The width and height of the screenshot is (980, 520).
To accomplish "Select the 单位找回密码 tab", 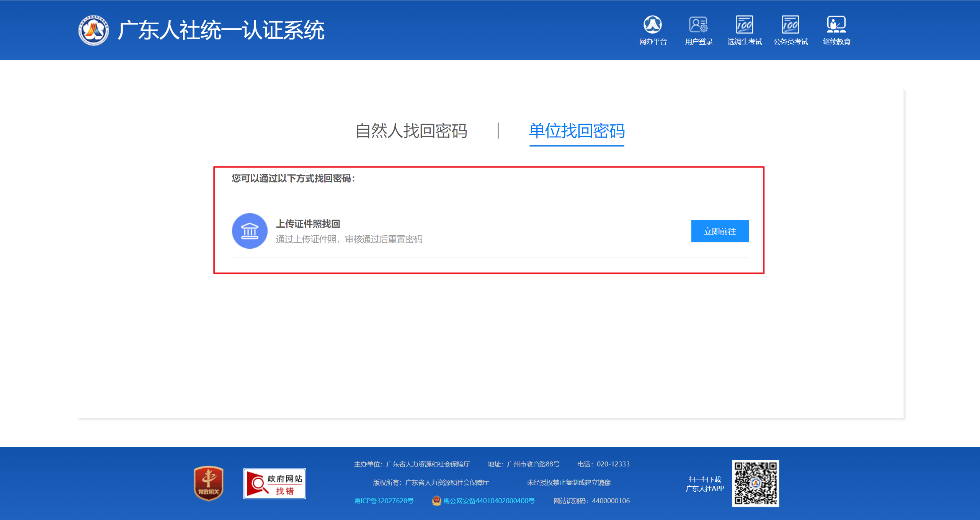I will [x=577, y=131].
